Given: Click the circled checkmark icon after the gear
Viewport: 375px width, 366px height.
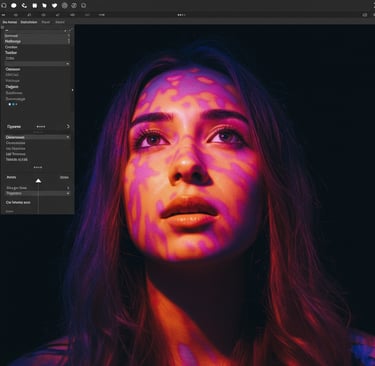Looking at the screenshot, I should [74, 6].
